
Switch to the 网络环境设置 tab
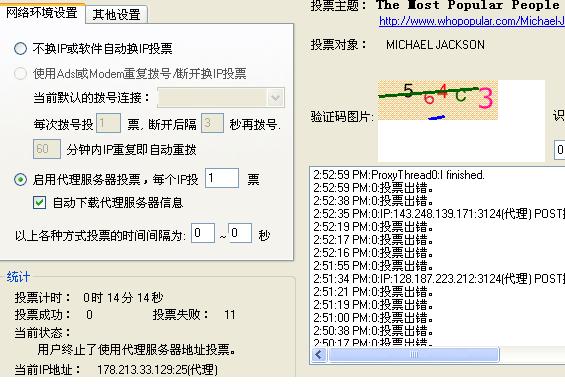point(42,13)
